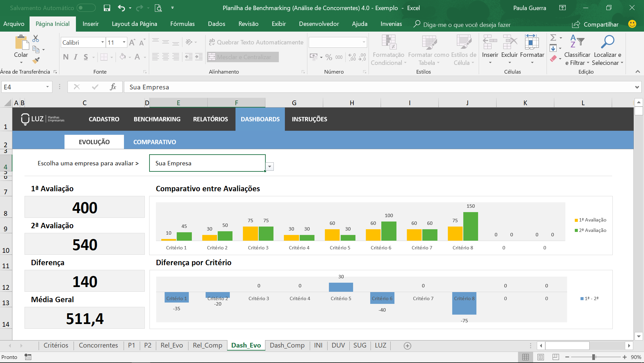Open company selection dropdown arrow in sheet
This screenshot has height=363, width=644.
(269, 167)
